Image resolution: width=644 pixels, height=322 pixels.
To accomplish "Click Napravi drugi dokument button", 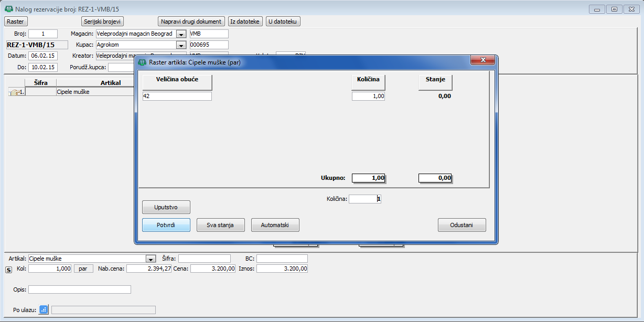I will (x=191, y=22).
